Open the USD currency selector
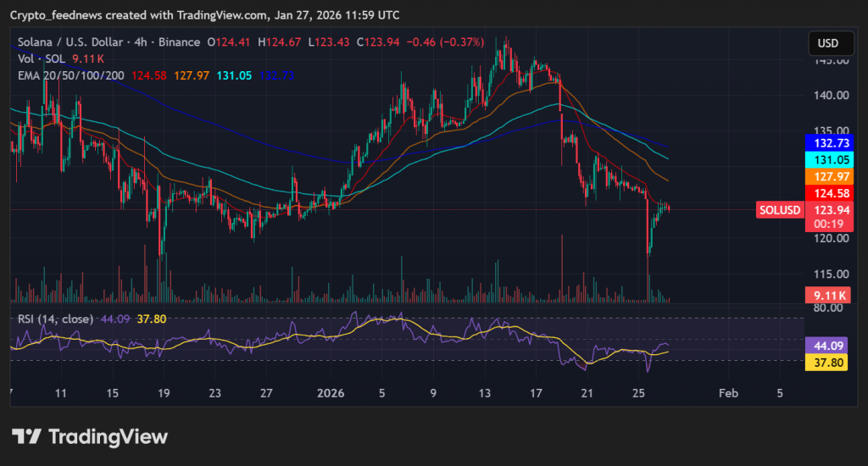The image size is (868, 466). coord(827,43)
